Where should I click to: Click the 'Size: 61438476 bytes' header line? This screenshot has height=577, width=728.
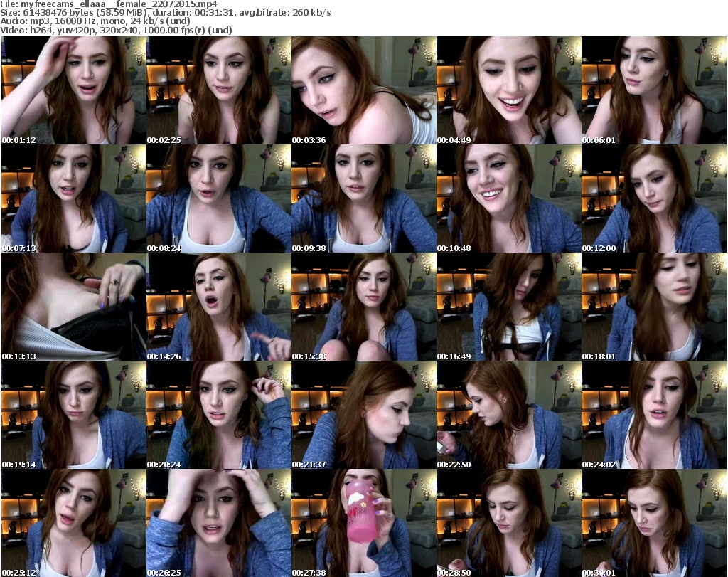(x=165, y=13)
